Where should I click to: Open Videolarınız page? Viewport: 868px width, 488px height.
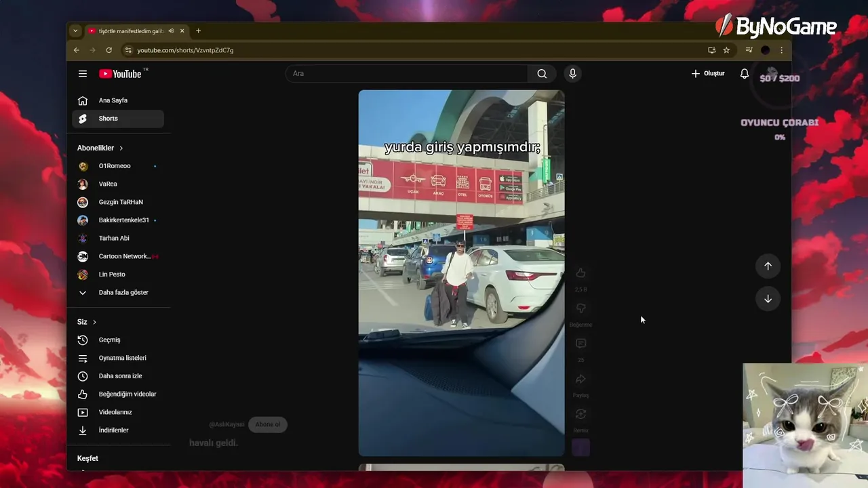(x=118, y=412)
